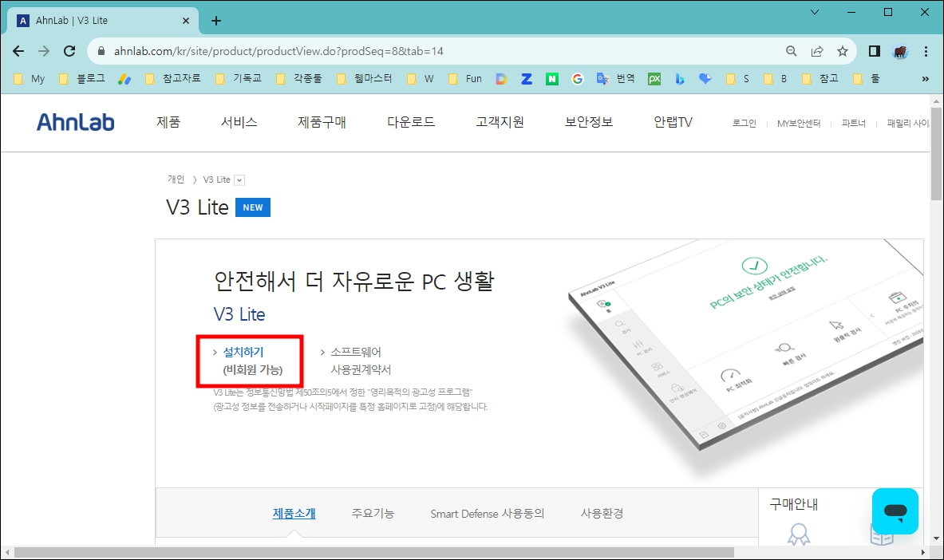Click the 파트너 link
The height and width of the screenshot is (560, 944).
click(x=854, y=124)
